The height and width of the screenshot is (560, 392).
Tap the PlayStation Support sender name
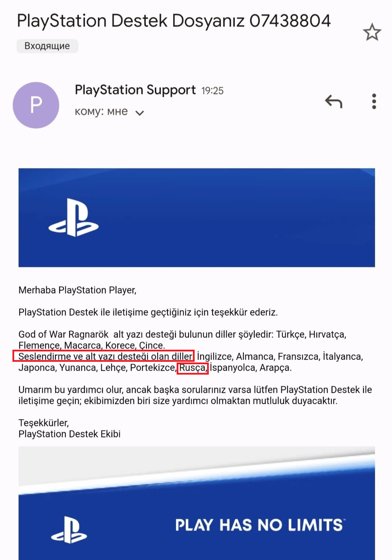tap(135, 90)
